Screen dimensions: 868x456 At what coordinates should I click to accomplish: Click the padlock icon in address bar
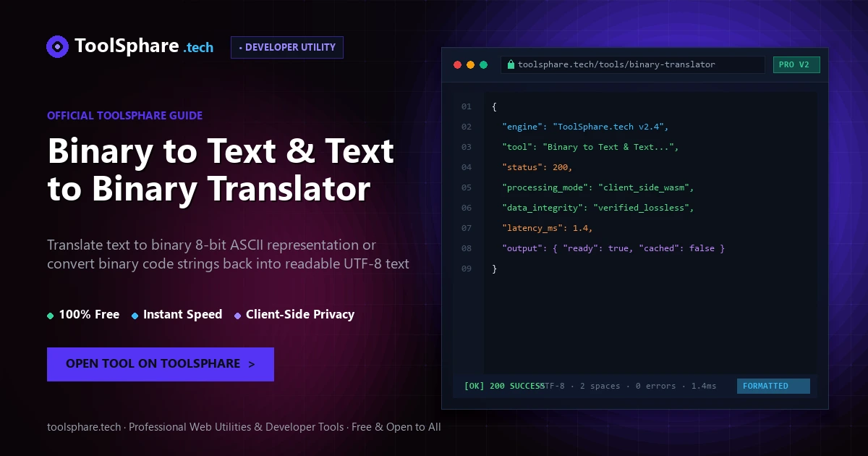(511, 64)
